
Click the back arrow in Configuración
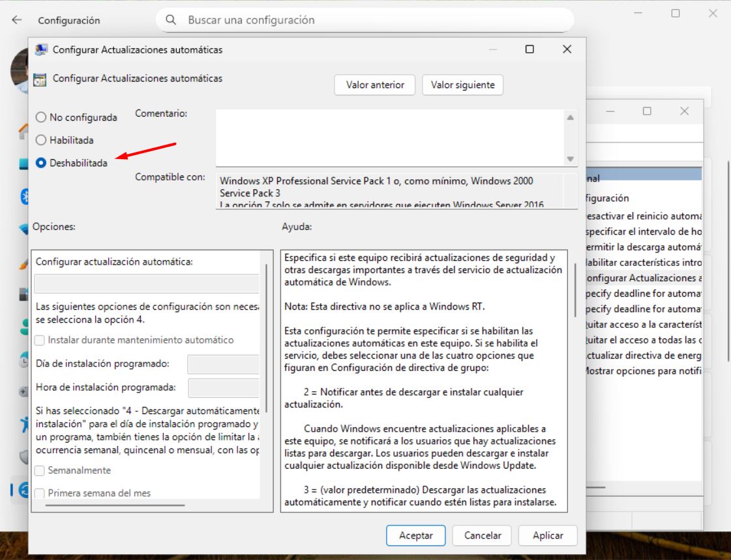click(18, 20)
